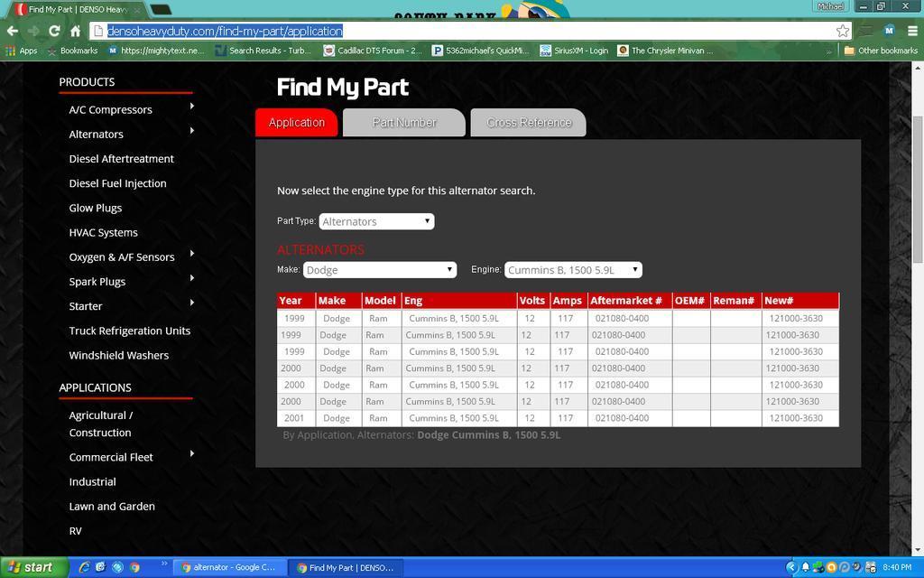Viewport: 924px width, 578px height.
Task: Expand Spark Plugs submenu arrow
Action: tap(192, 278)
